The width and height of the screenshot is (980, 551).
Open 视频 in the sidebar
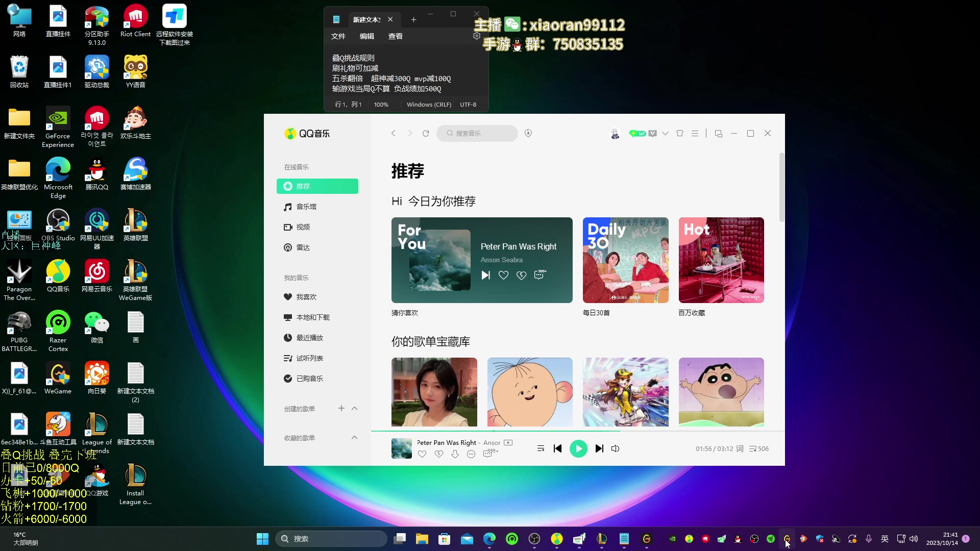point(317,227)
